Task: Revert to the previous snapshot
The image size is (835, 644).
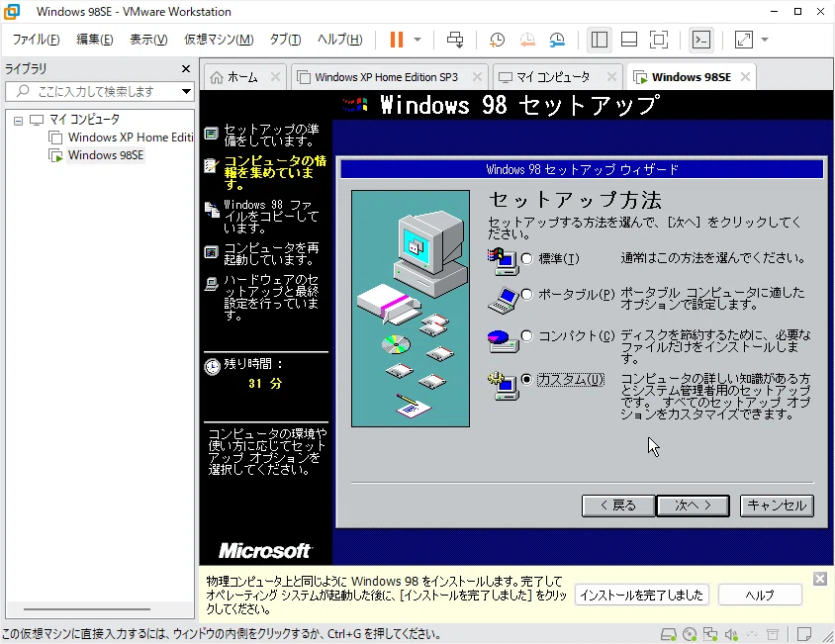Action: point(527,40)
